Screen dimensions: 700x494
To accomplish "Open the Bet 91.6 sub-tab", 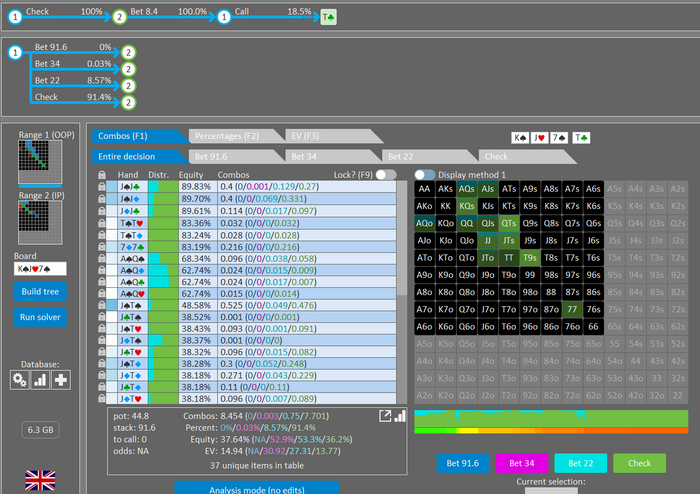I will click(236, 157).
